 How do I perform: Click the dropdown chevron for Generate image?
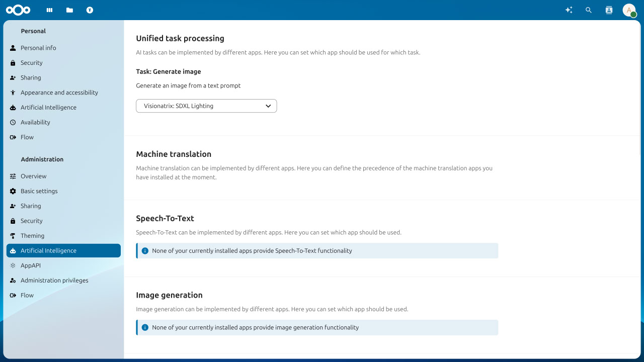coord(268,106)
